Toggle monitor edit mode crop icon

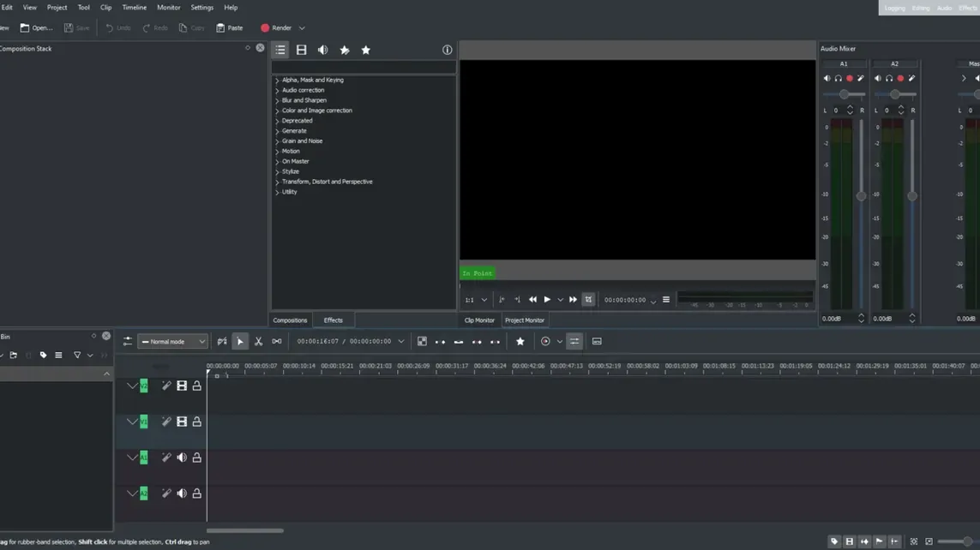tap(588, 300)
